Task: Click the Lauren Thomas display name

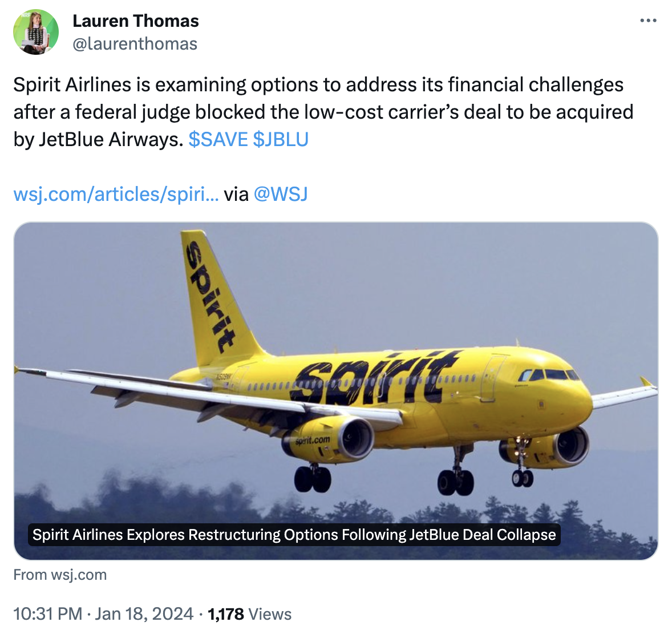Action: point(136,21)
